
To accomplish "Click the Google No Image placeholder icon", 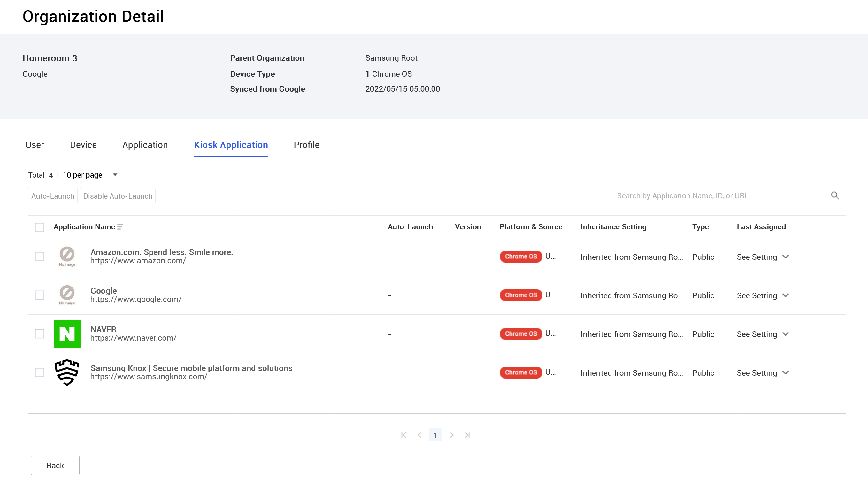I will pyautogui.click(x=66, y=295).
